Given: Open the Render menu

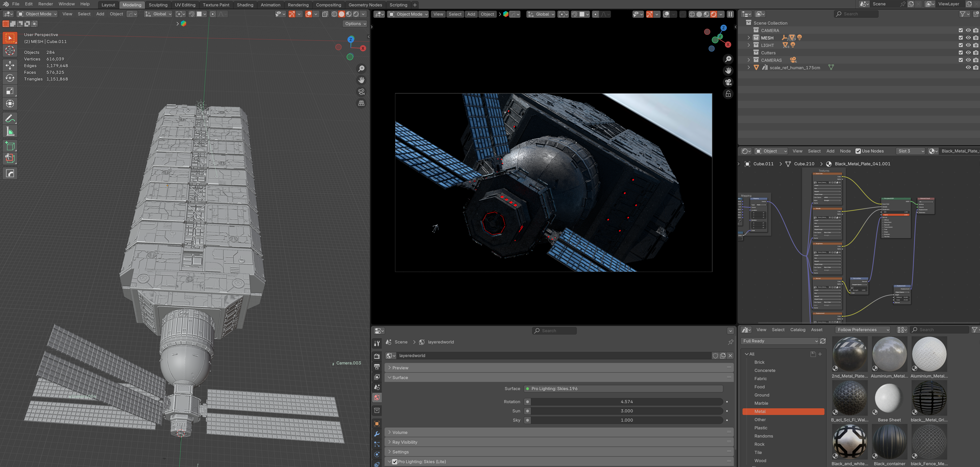Looking at the screenshot, I should (x=46, y=4).
